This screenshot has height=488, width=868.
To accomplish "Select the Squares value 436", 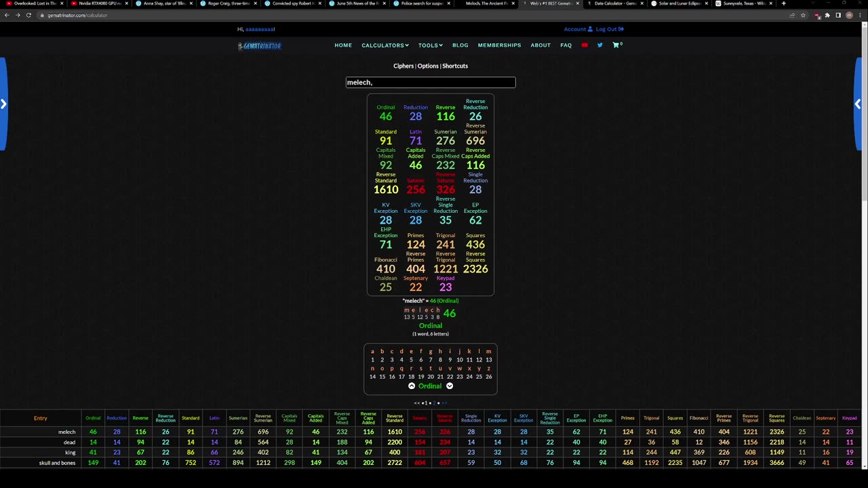I will pos(475,245).
